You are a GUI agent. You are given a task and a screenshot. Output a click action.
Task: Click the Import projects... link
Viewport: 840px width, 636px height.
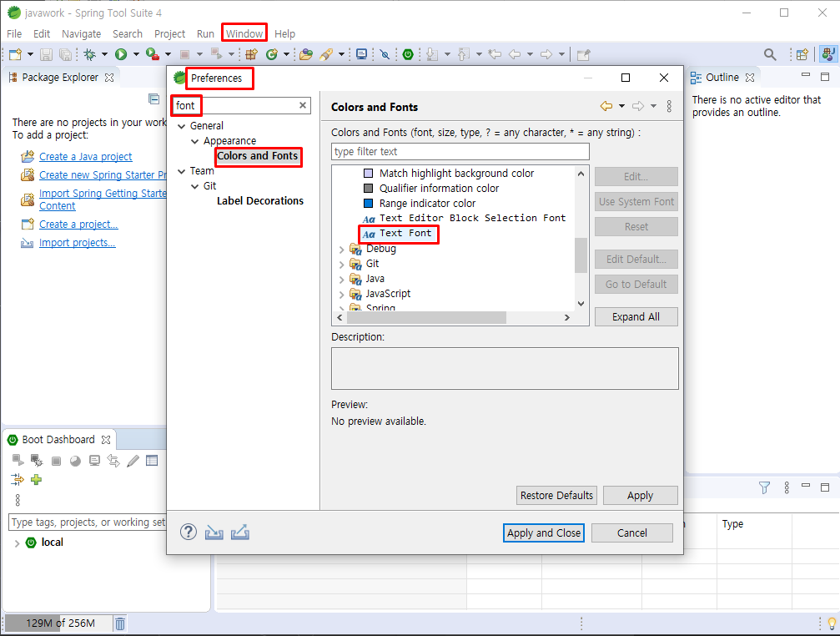tap(77, 243)
